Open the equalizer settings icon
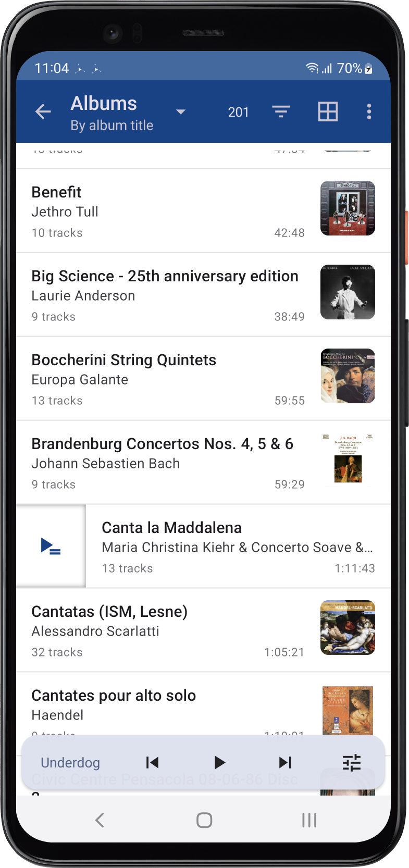 coord(352,763)
